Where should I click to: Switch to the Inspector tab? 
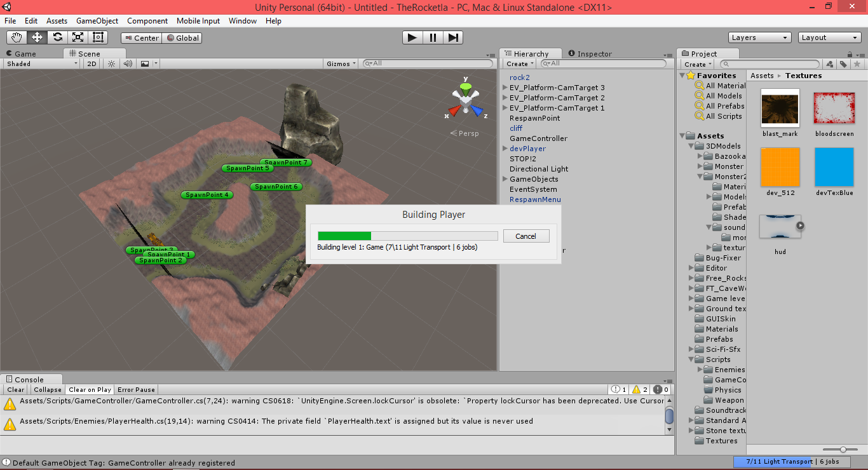pyautogui.click(x=590, y=54)
